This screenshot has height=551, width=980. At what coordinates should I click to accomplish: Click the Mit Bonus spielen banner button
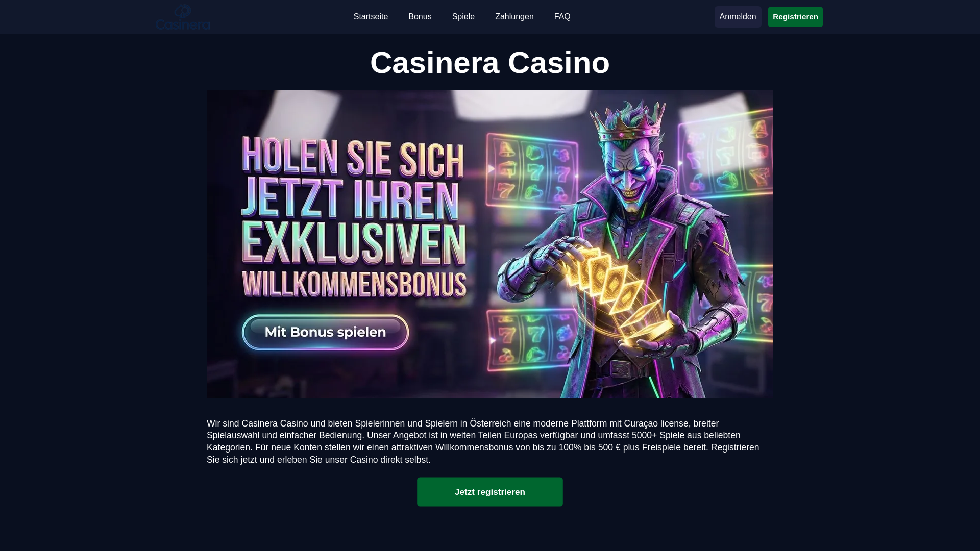point(325,332)
